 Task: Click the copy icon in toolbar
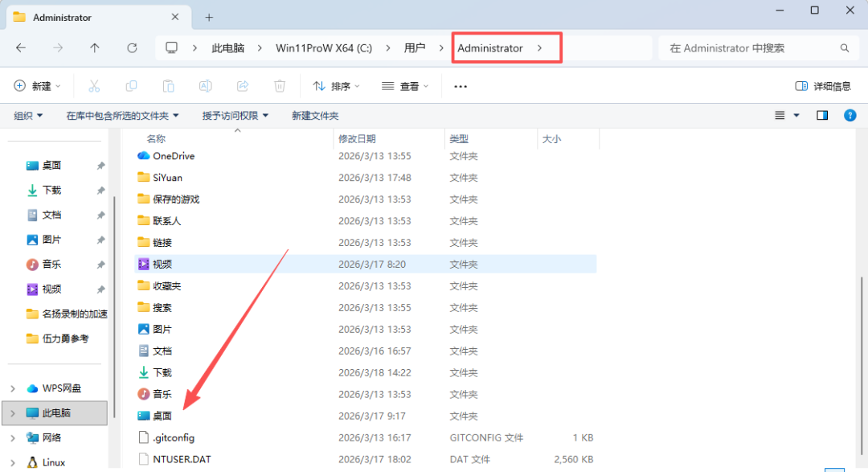[x=131, y=86]
